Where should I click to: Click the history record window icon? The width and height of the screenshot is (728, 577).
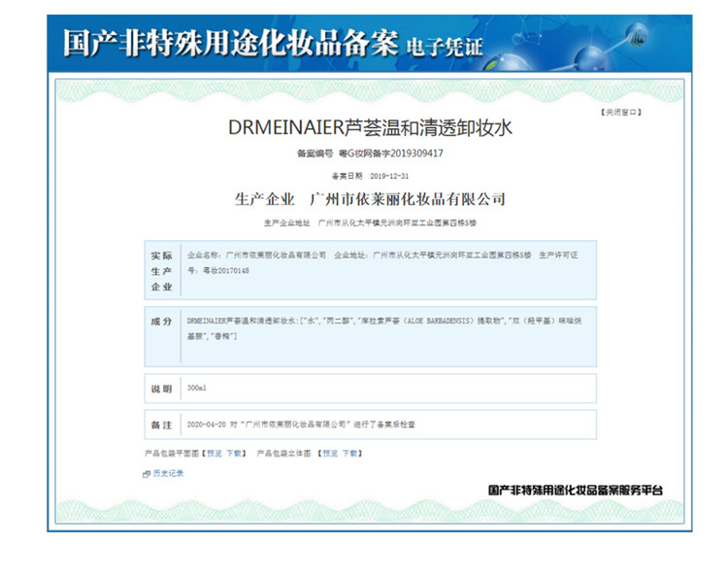[x=147, y=474]
